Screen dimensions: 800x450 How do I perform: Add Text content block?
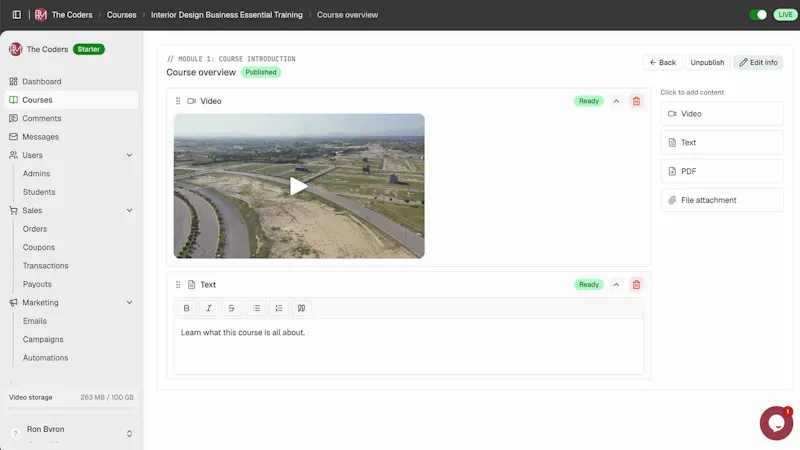tap(722, 142)
